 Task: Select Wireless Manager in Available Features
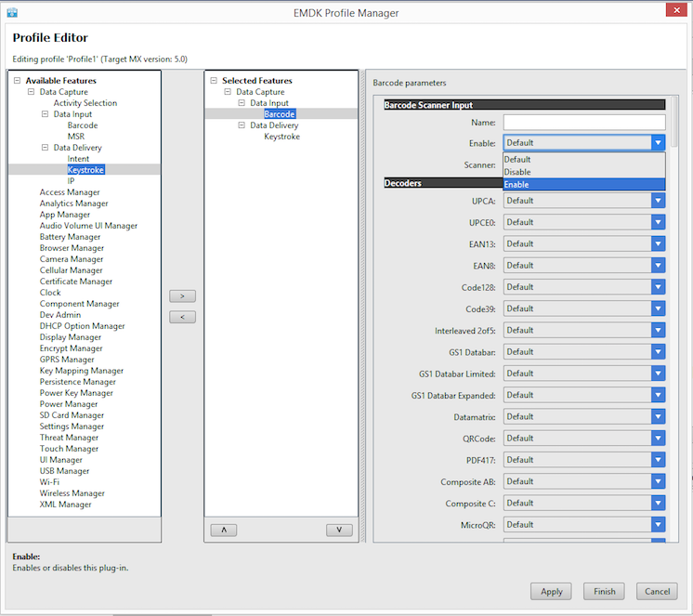point(72,493)
